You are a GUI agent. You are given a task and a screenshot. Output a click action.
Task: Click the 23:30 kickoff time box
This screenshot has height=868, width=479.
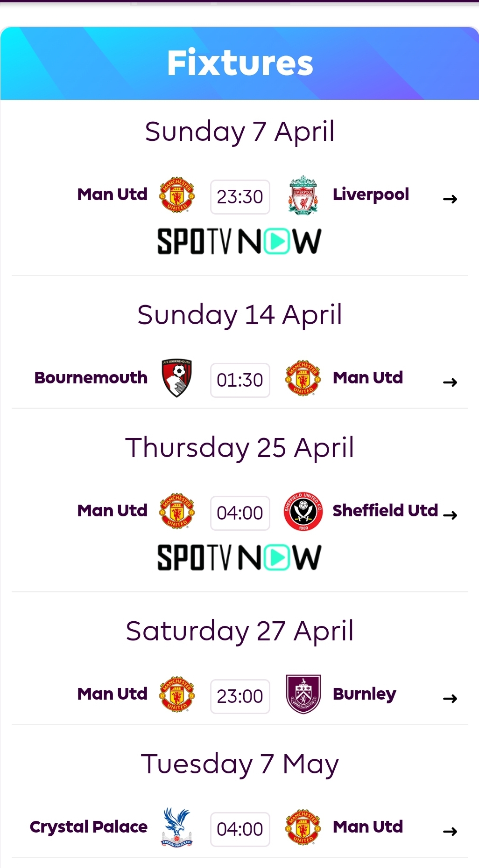coord(240,197)
